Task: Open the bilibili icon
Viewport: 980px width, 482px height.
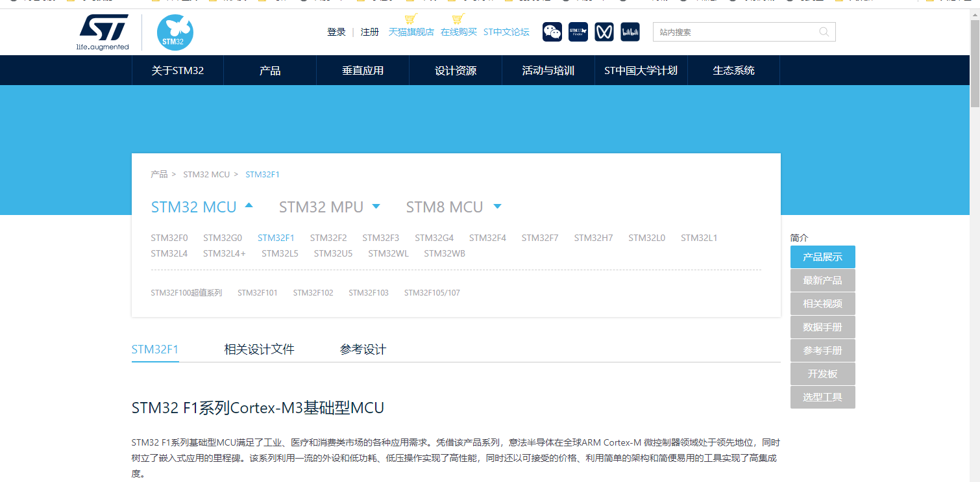Action: coord(630,32)
